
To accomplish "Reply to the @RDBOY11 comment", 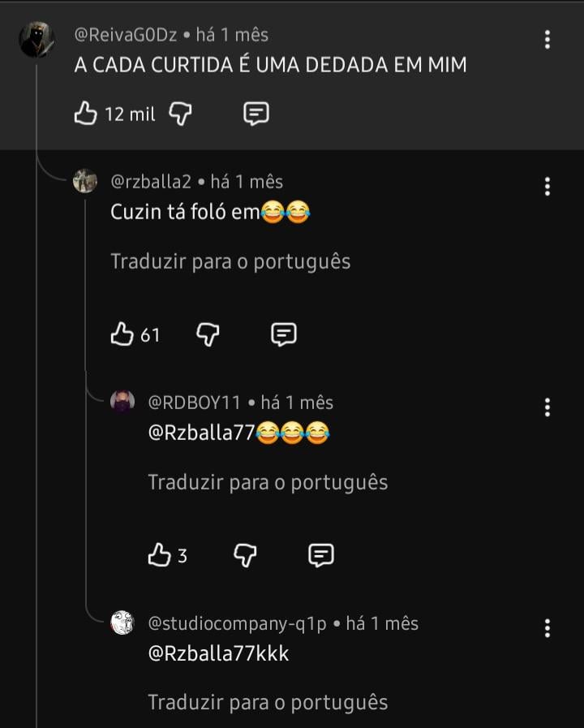I will tap(321, 555).
